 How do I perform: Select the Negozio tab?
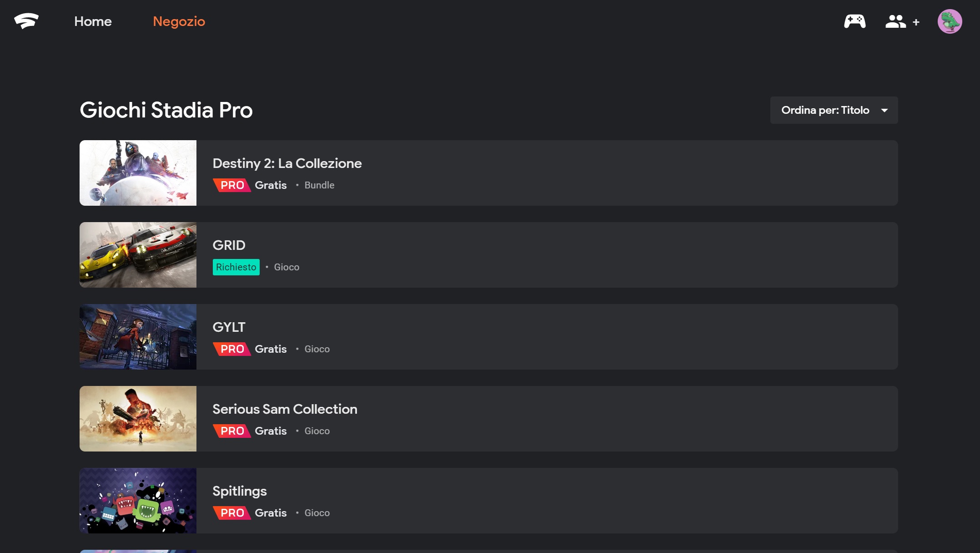click(x=179, y=21)
